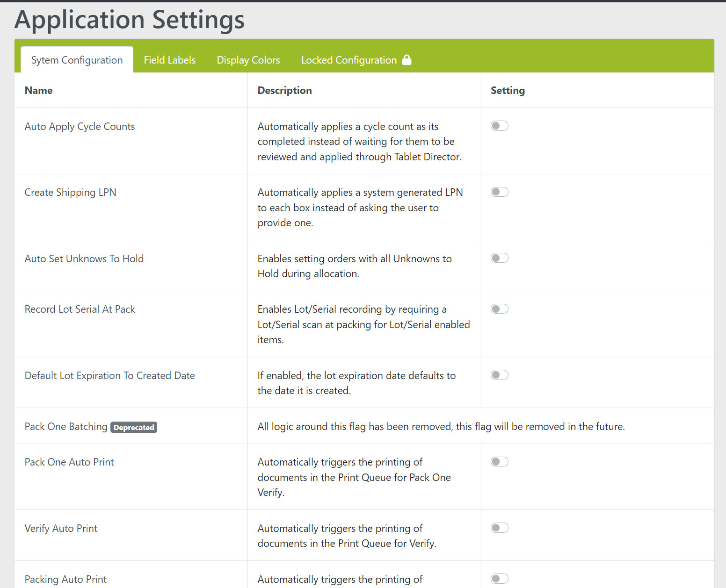Enable Record Lot Serial At Pack
726x588 pixels.
[499, 309]
